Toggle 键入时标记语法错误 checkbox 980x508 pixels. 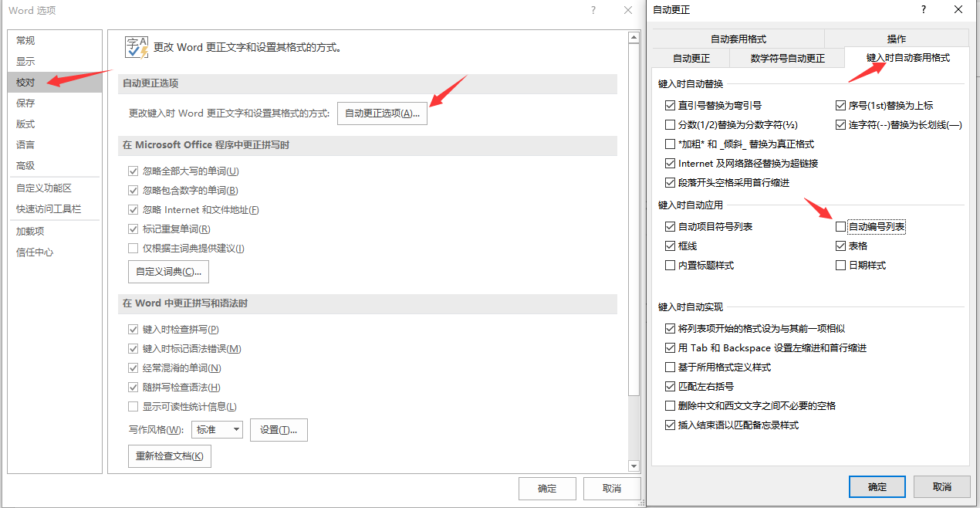point(133,348)
